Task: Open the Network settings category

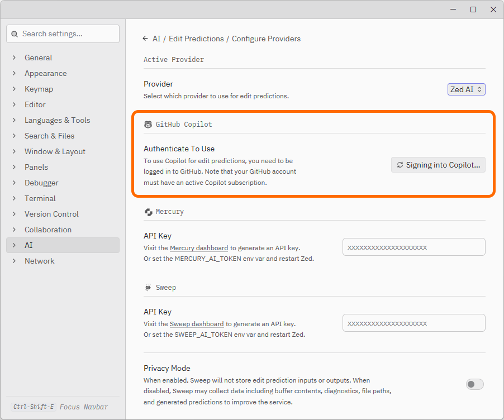Action: (39, 261)
